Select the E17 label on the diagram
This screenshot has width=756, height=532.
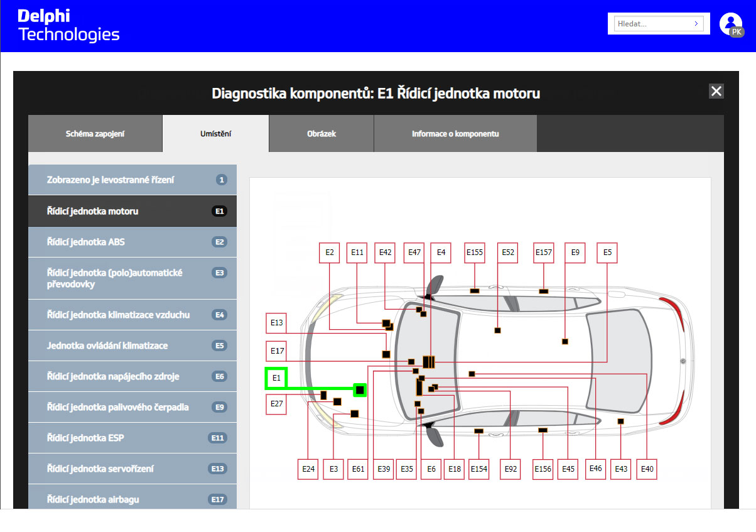[x=276, y=351]
